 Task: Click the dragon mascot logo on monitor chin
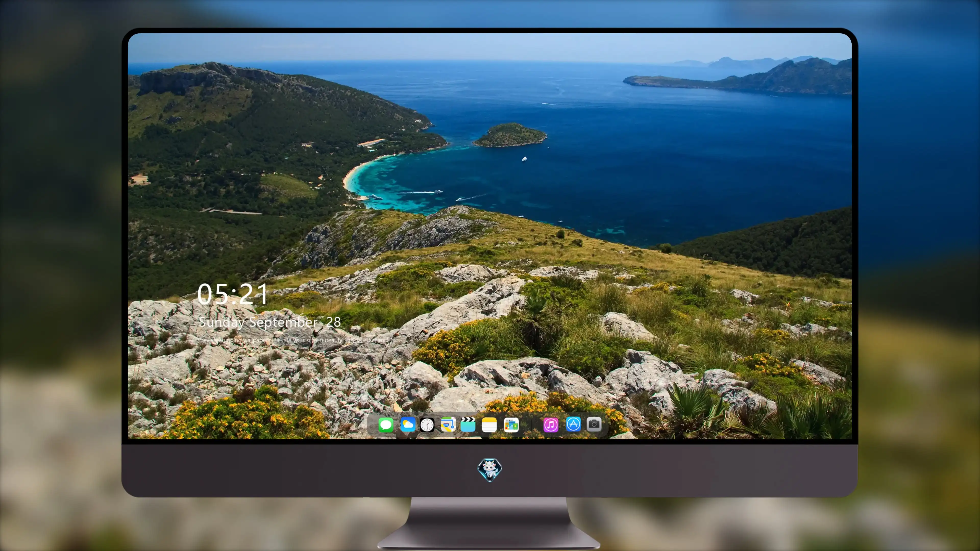pyautogui.click(x=490, y=470)
